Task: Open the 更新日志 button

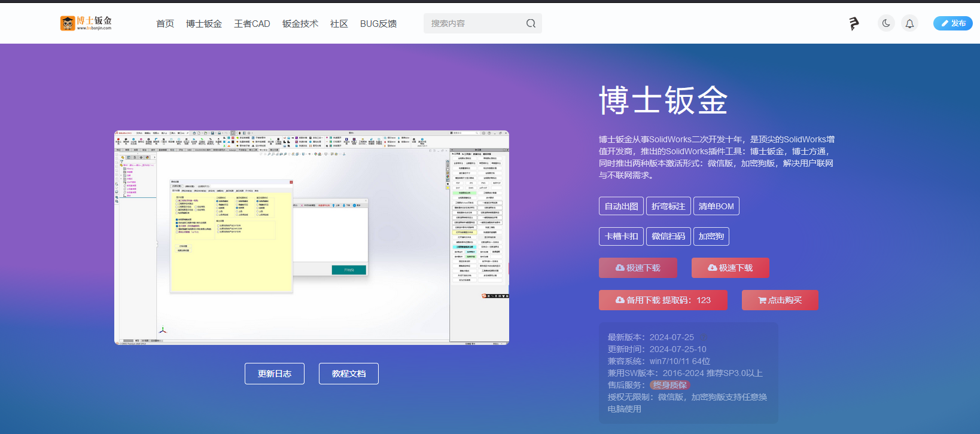Action: click(x=275, y=374)
